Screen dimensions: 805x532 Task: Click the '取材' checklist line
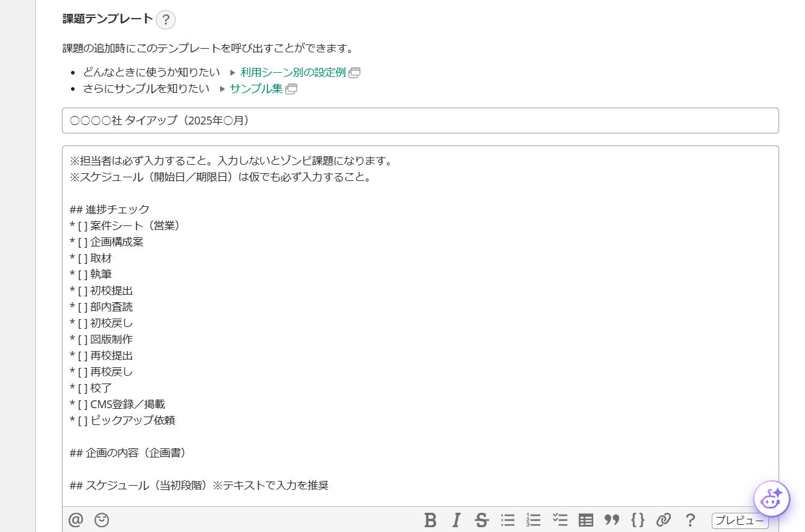(x=91, y=258)
